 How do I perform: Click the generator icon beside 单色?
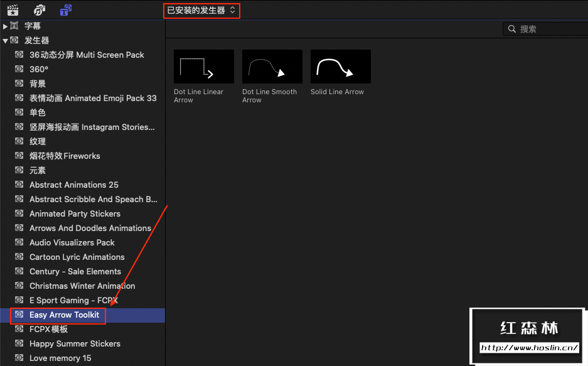point(19,112)
